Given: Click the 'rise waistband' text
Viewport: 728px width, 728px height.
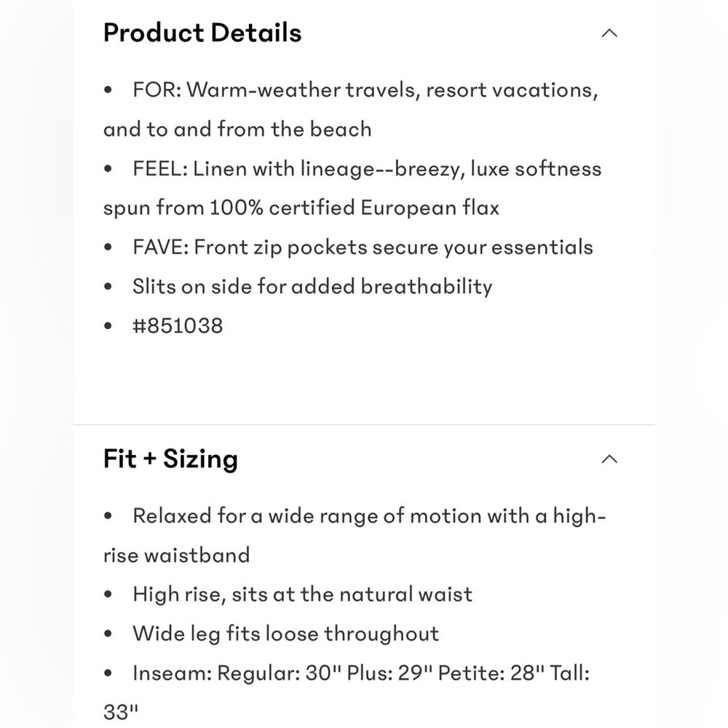Looking at the screenshot, I should pos(176,555).
